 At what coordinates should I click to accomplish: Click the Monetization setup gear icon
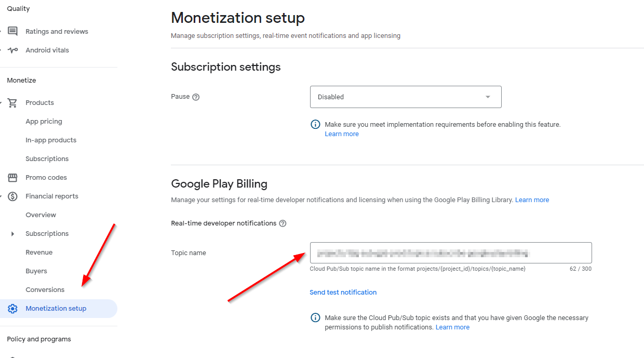12,309
